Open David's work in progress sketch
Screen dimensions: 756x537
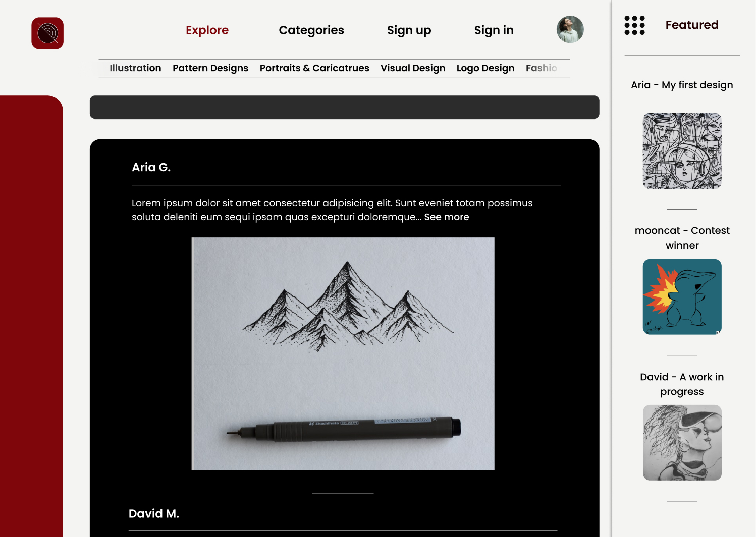(x=682, y=443)
